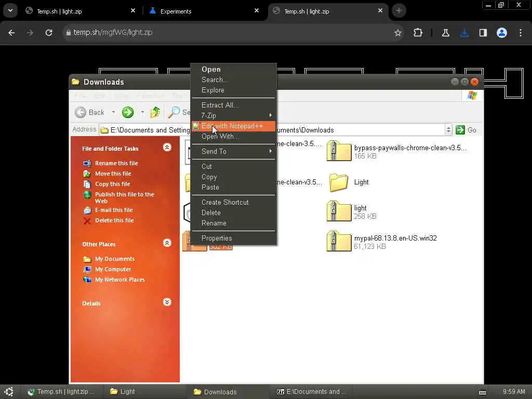Screen dimensions: 532x399
Task: Open a new tab with plus button
Action: (398, 10)
